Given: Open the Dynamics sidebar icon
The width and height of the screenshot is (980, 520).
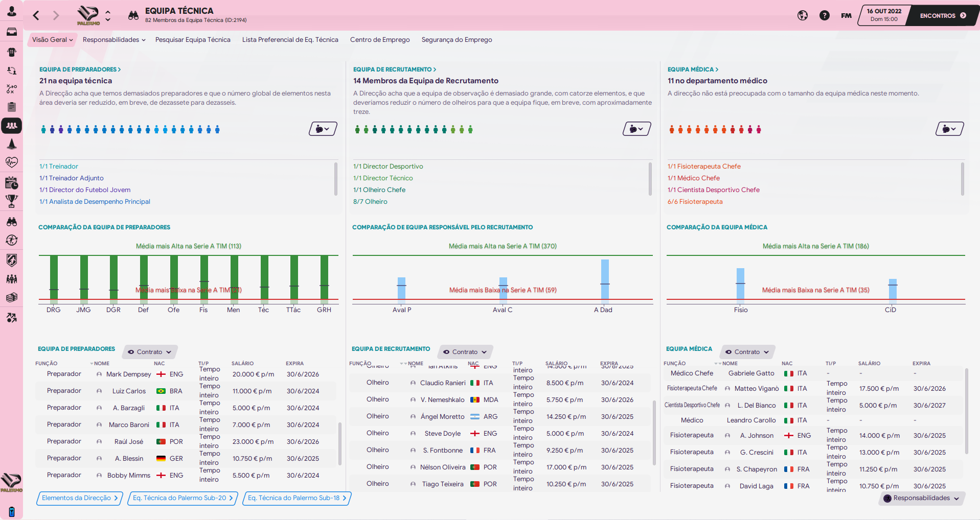Looking at the screenshot, I should [x=11, y=70].
